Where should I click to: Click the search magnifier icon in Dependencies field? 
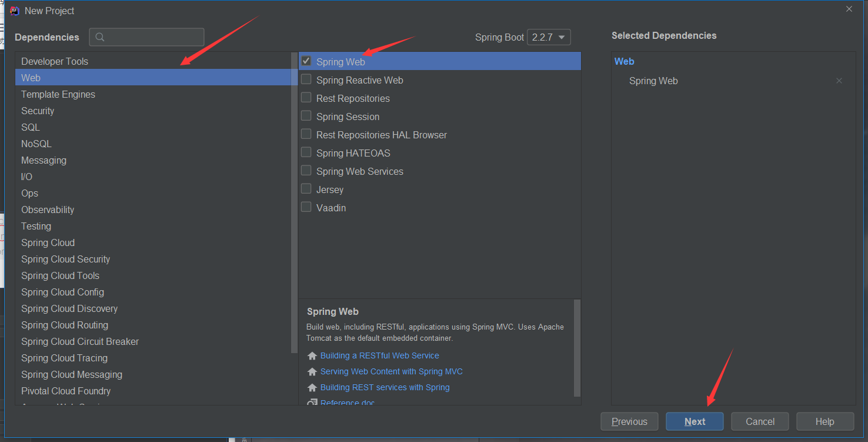[100, 37]
